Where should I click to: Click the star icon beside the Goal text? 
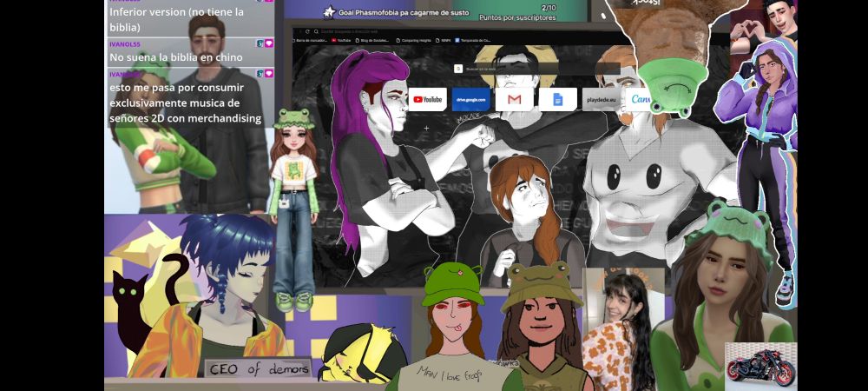[x=329, y=12]
